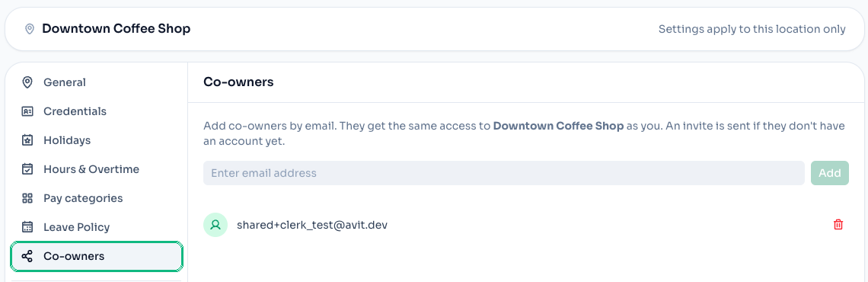The width and height of the screenshot is (868, 282).
Task: Focus the Enter email address field
Action: (x=504, y=173)
